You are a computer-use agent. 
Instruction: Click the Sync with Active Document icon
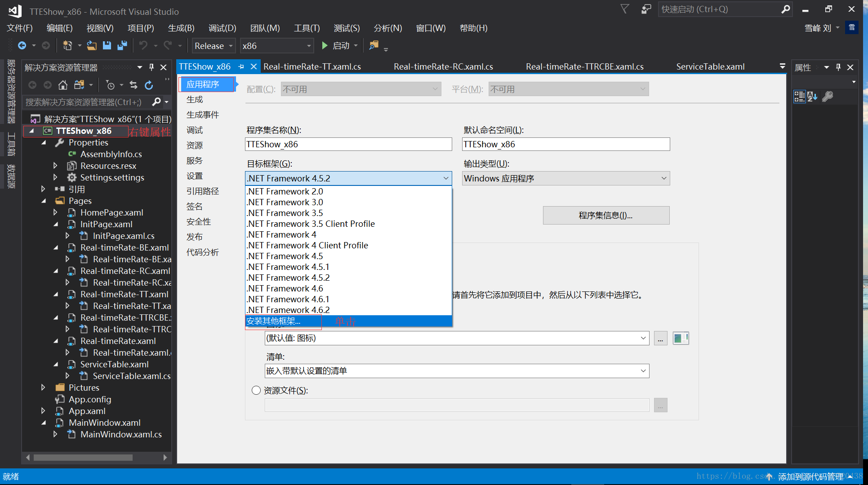134,85
